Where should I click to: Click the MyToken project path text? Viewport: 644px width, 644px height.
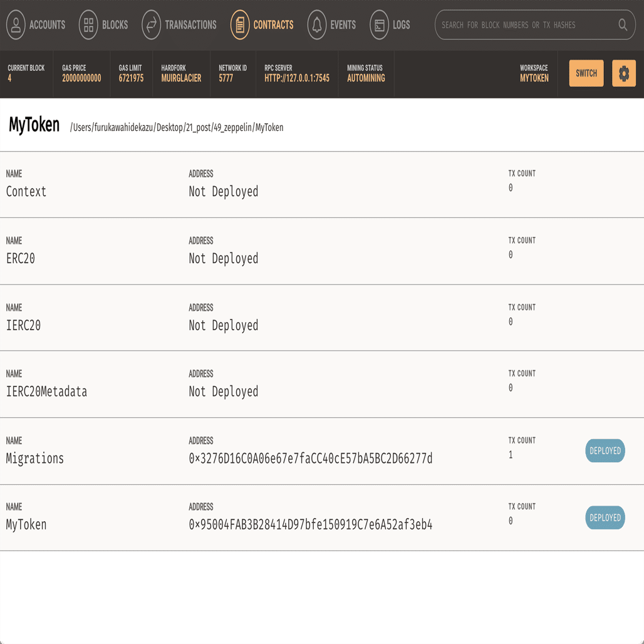click(177, 127)
